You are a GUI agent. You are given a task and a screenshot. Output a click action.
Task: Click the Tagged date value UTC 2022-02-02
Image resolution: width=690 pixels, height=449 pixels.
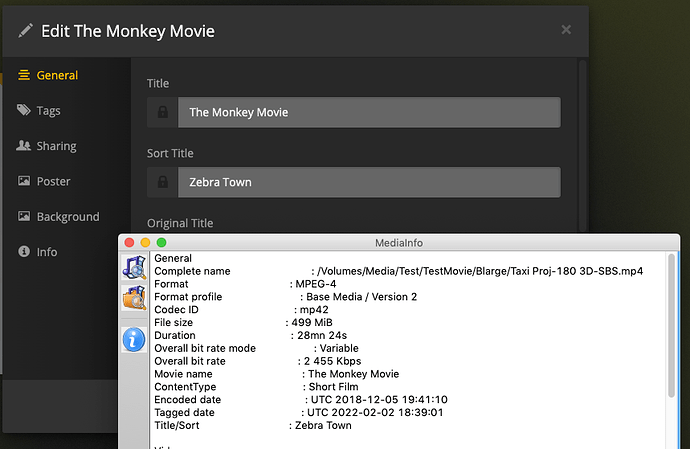(x=375, y=412)
